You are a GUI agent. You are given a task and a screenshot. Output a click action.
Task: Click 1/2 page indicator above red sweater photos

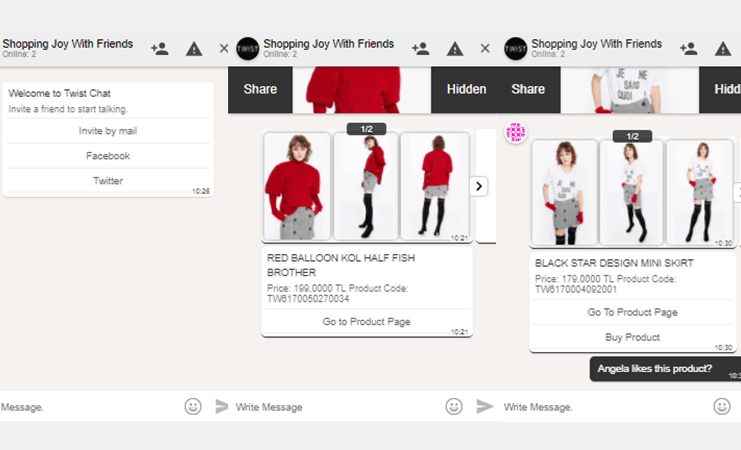(367, 129)
